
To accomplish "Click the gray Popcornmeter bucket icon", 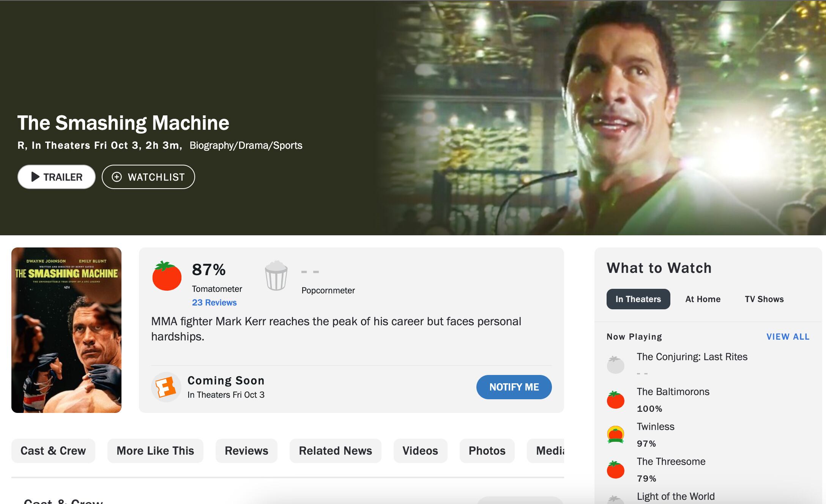I will [276, 276].
